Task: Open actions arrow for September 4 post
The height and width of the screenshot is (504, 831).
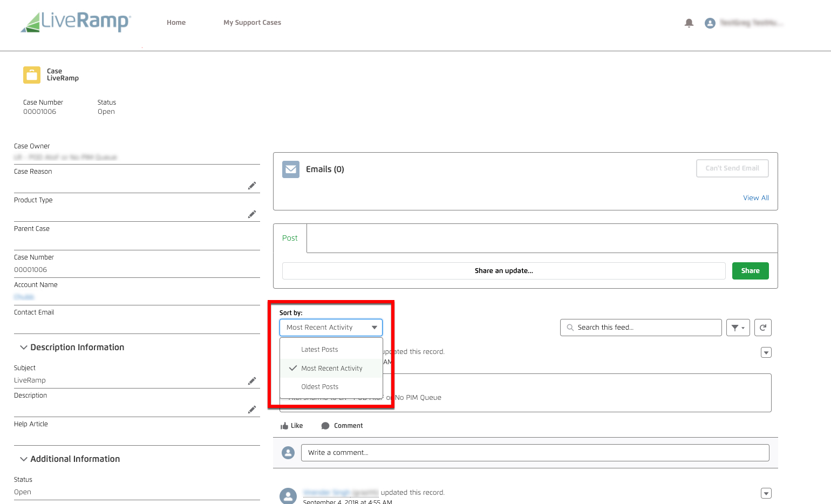Action: tap(766, 493)
